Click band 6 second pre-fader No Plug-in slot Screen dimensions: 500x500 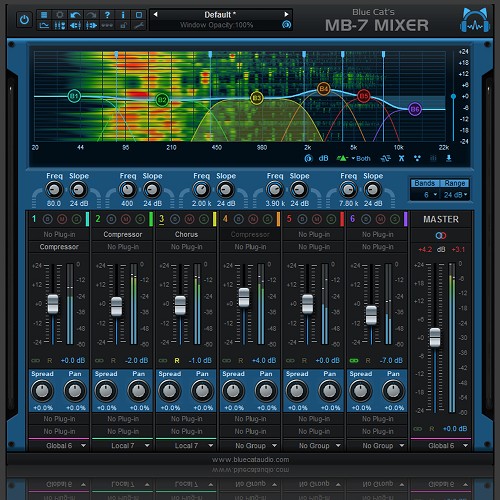(377, 247)
